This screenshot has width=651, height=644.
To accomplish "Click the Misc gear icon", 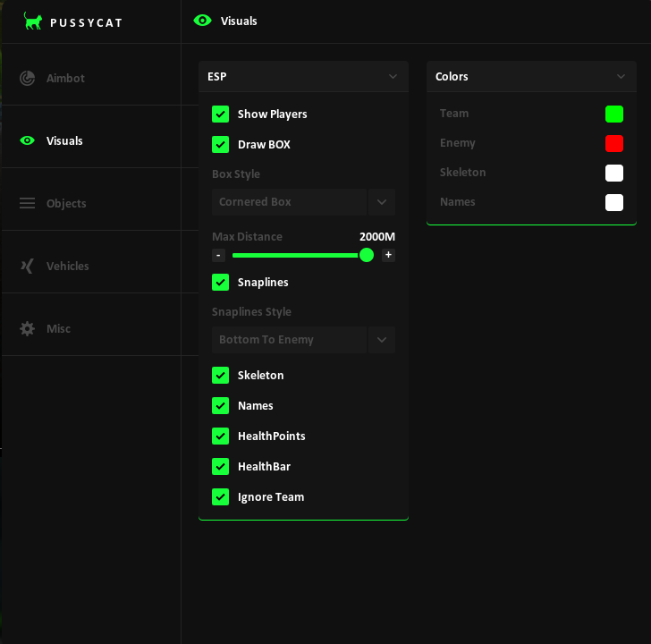I will pyautogui.click(x=28, y=329).
